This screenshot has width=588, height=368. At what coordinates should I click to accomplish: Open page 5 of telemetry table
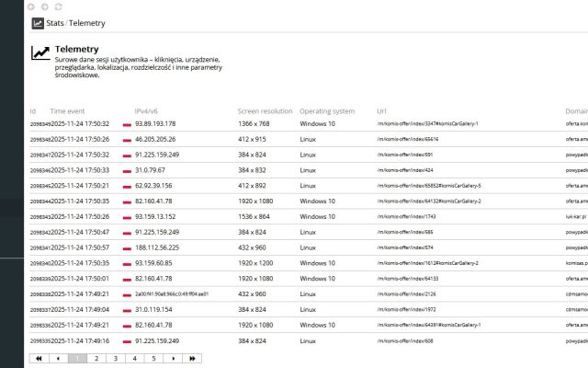[153, 359]
